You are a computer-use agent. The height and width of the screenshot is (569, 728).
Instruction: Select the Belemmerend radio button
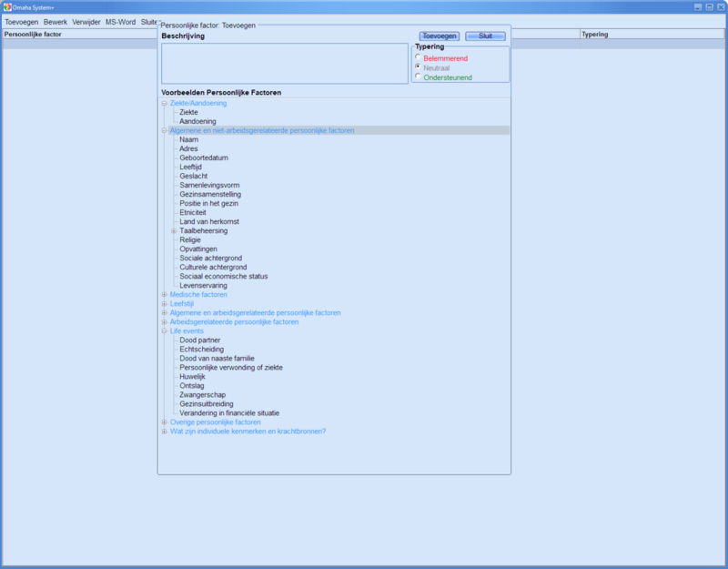418,58
